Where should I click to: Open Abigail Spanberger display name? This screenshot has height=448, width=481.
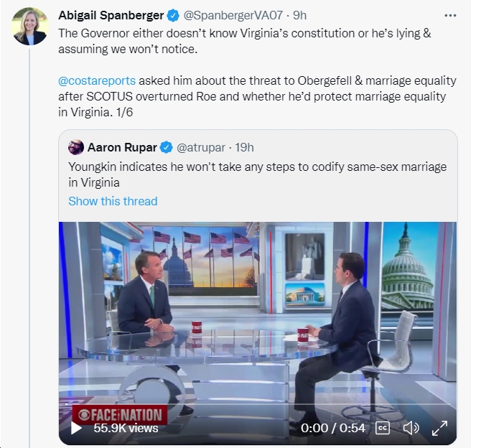coord(111,15)
